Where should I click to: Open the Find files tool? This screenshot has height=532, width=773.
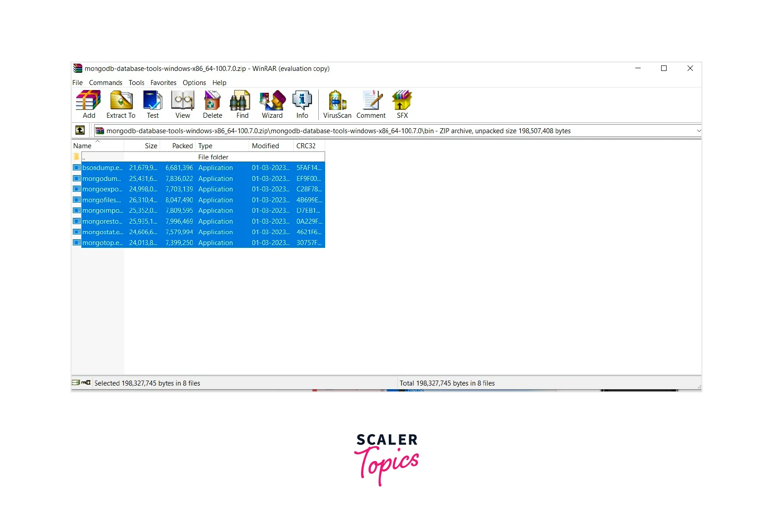[x=242, y=104]
